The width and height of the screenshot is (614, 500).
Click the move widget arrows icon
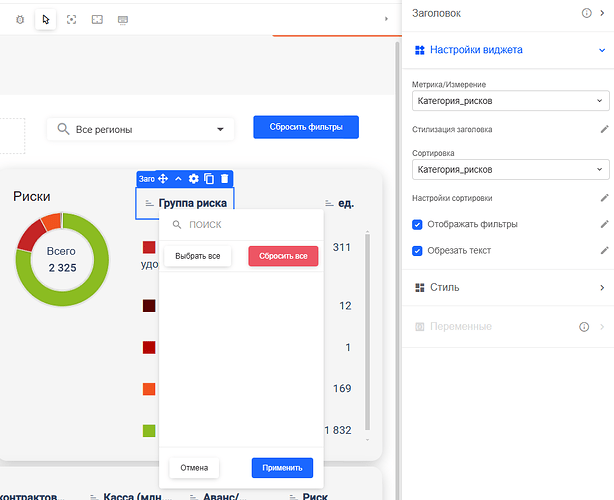tap(163, 178)
